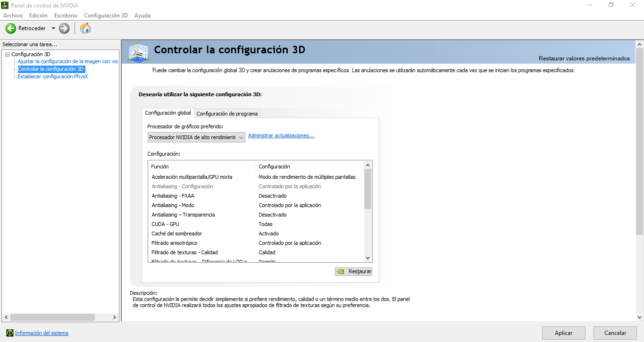This screenshot has height=342, width=644.
Task: Open the Archivo menu
Action: (x=13, y=16)
